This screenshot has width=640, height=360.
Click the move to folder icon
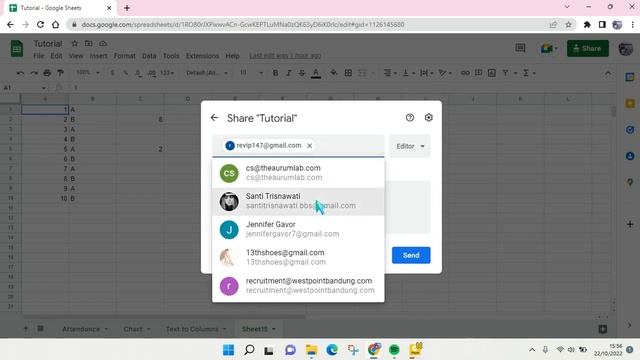[x=89, y=43]
